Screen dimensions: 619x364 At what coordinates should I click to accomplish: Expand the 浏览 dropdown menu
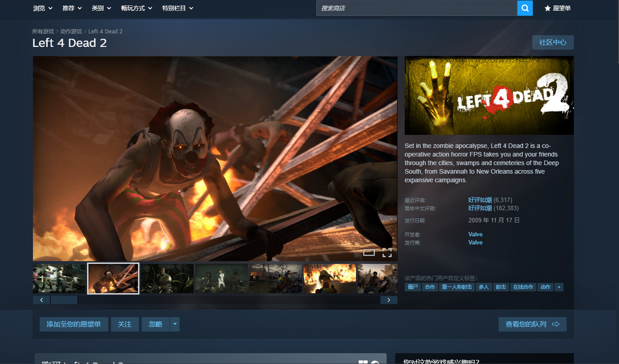coord(43,8)
